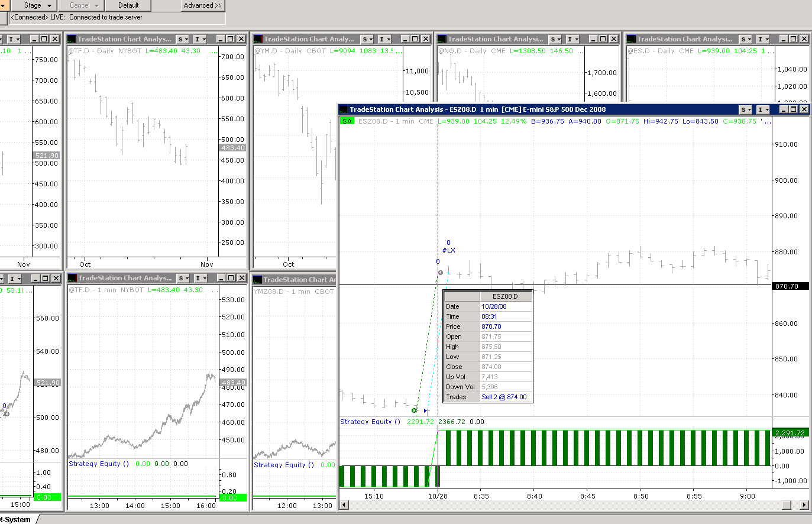Click the NQ.D Daily chart window icon

pos(442,39)
